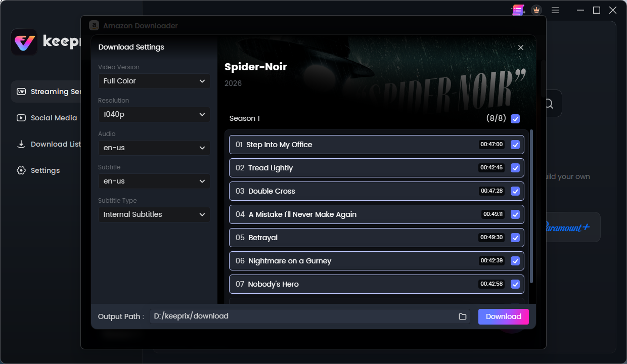Viewport: 627px width, 364px height.
Task: Click the keeprix logo icon
Action: point(24,42)
